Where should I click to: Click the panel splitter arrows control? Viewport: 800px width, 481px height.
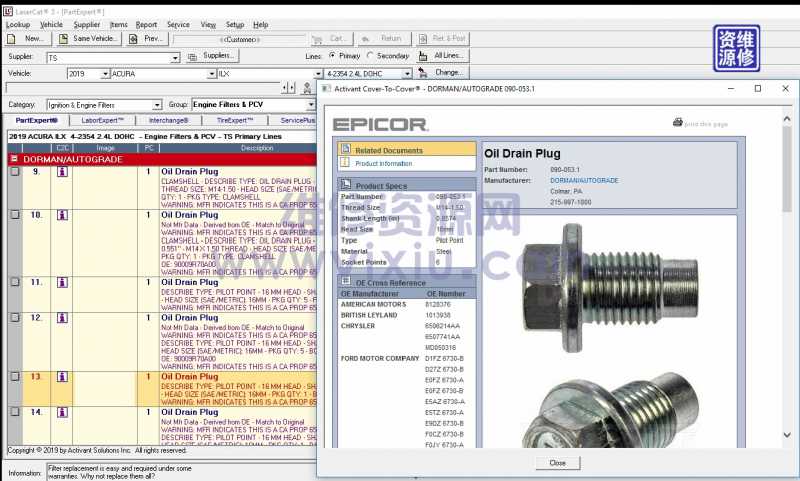pyautogui.click(x=289, y=88)
